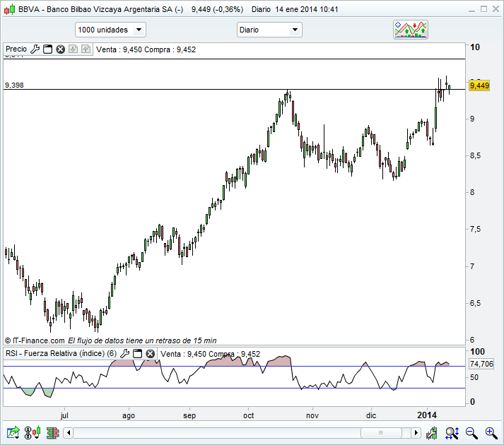Screen dimensions: 504x445
Task: Click the RSI axis 50 label
Action: (x=474, y=377)
